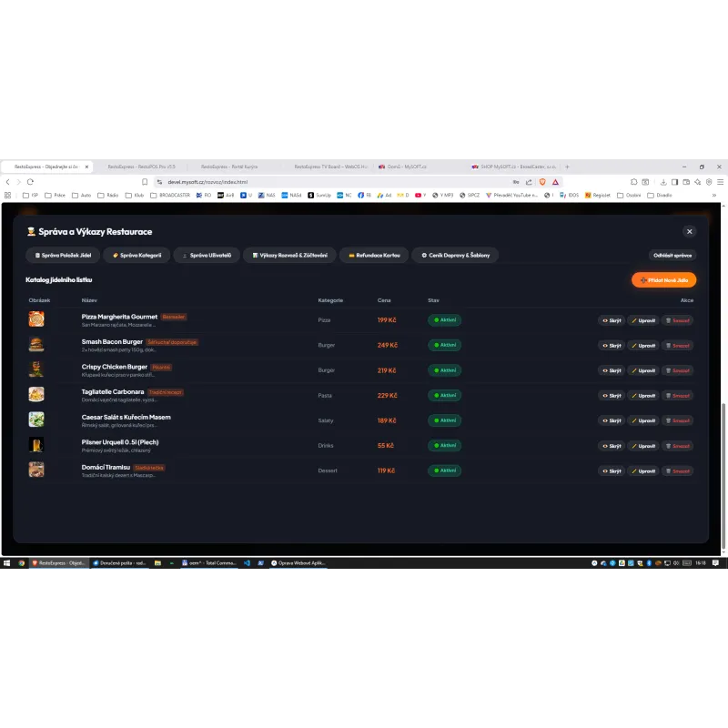Image resolution: width=728 pixels, height=728 pixels.
Task: Edit Crispy Chicken Burger with Upravit
Action: point(643,370)
